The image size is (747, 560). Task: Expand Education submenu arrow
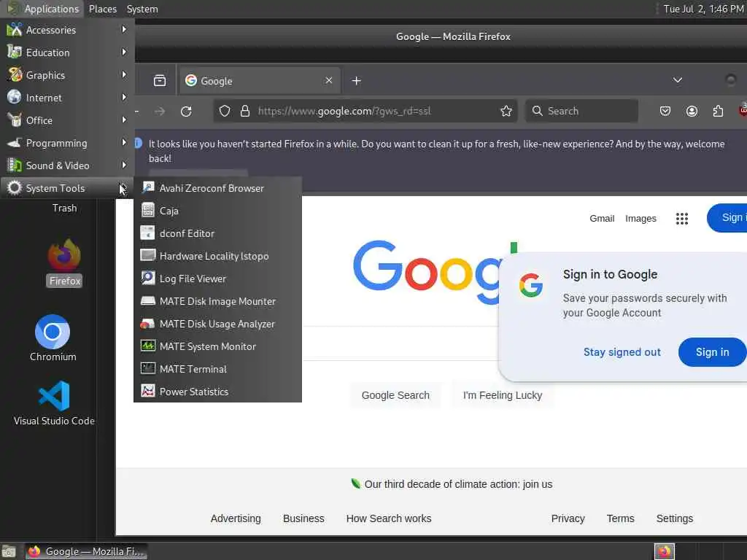coord(124,52)
